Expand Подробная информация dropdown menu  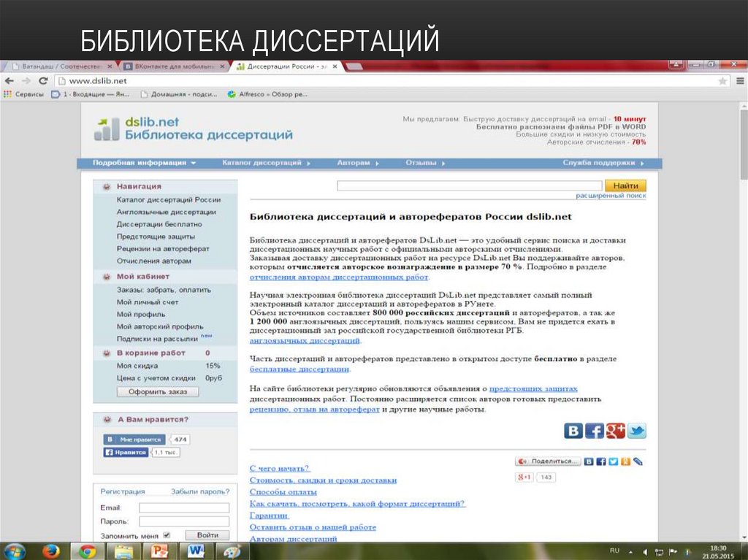(x=144, y=163)
